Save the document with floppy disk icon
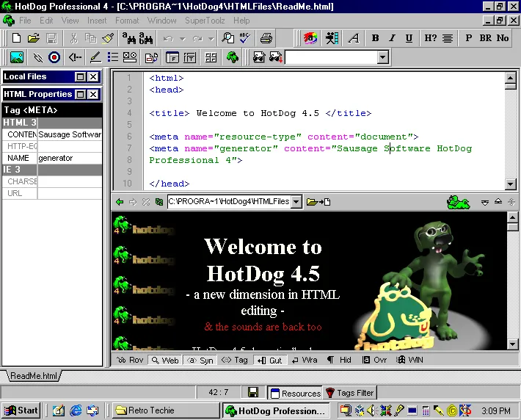 pos(51,38)
